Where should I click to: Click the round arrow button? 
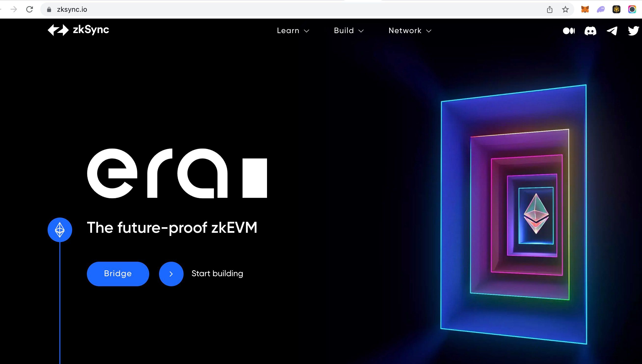[x=171, y=274]
